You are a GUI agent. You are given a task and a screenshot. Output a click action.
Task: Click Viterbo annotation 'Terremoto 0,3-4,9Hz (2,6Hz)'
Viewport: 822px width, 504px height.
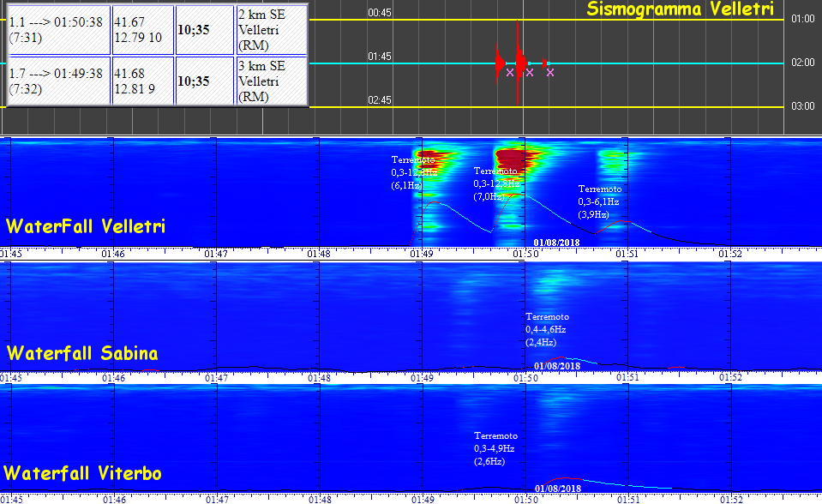(495, 448)
